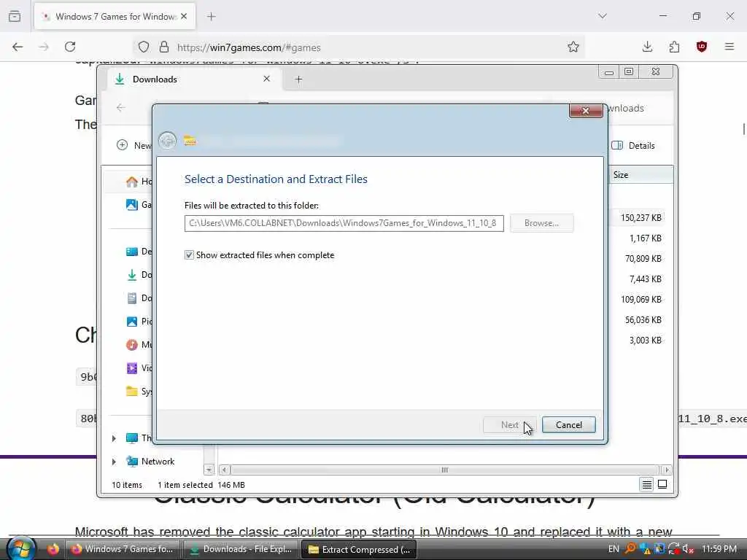
Task: Close the Extract Compressed dialog with red X
Action: [586, 111]
